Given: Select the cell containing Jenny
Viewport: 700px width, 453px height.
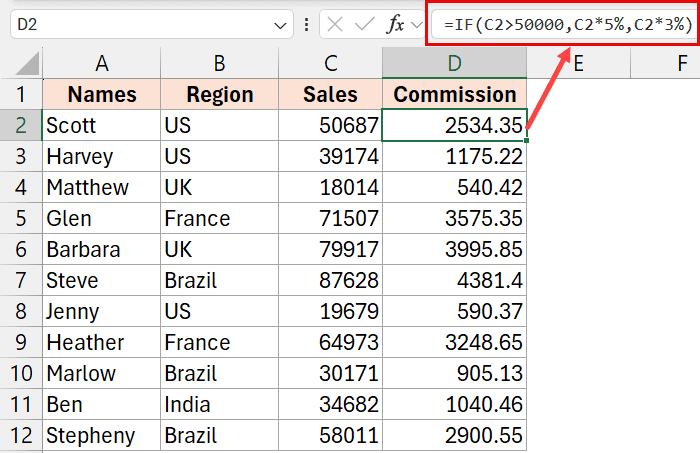Looking at the screenshot, I should 102,311.
